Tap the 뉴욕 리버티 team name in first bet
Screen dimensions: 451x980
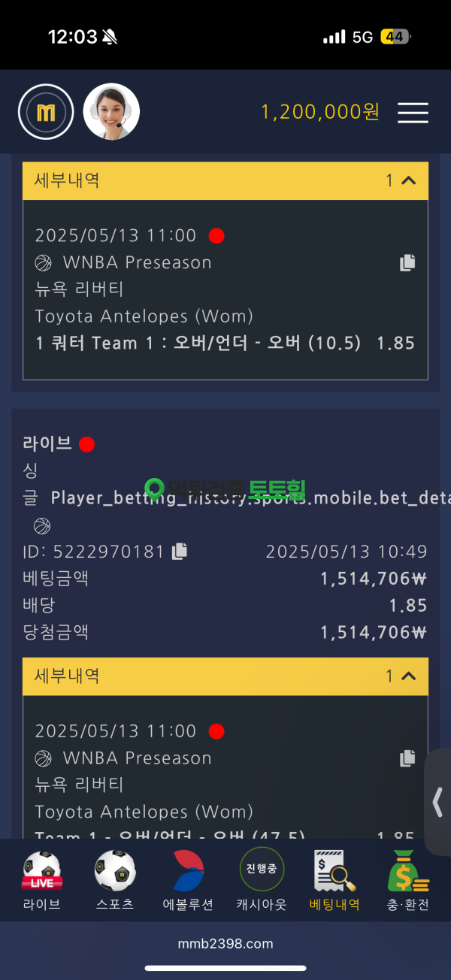[x=79, y=289]
